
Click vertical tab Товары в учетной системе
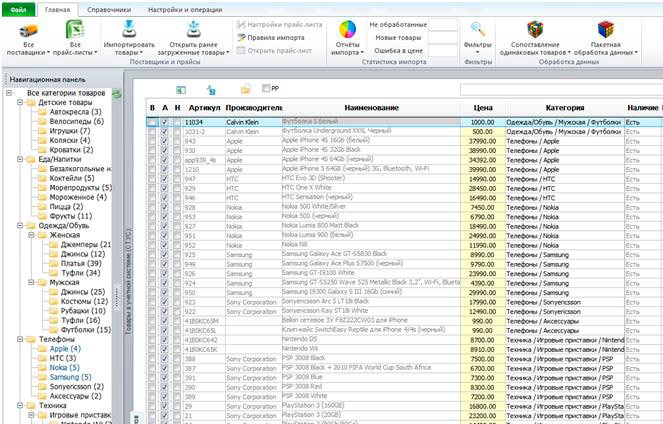pos(129,281)
